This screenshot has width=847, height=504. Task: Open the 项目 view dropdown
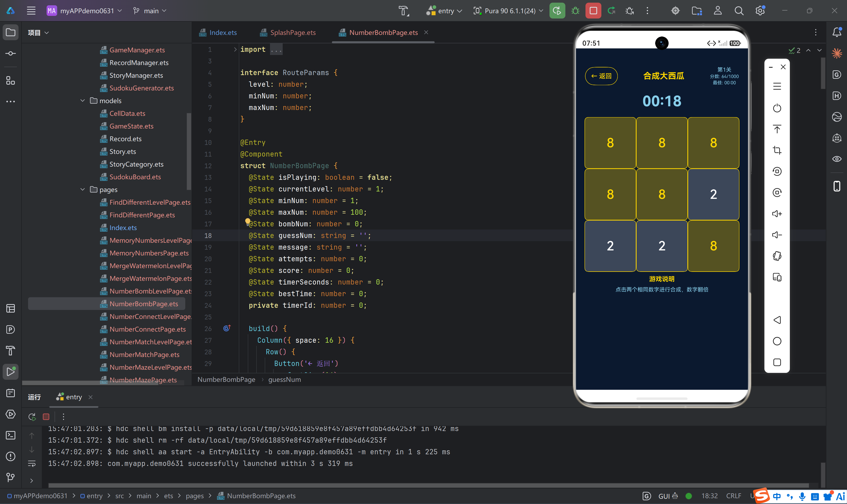[x=38, y=33]
